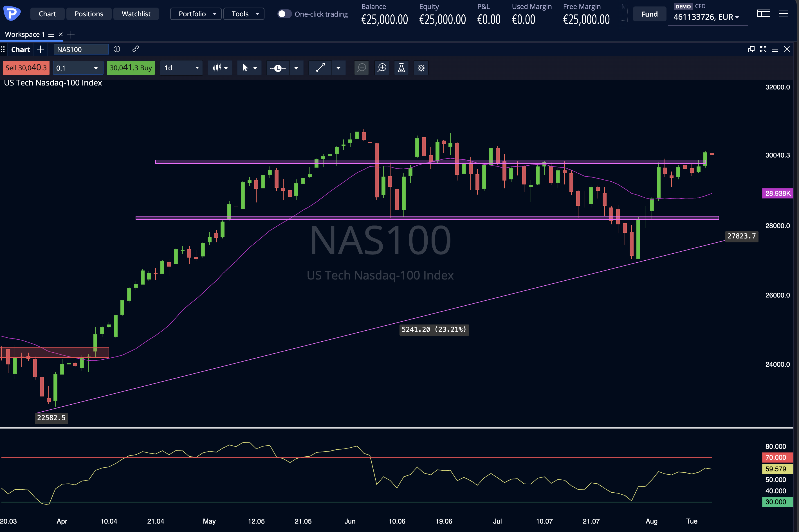
Task: Click the 30.000 RSI oversold level label
Action: (778, 502)
